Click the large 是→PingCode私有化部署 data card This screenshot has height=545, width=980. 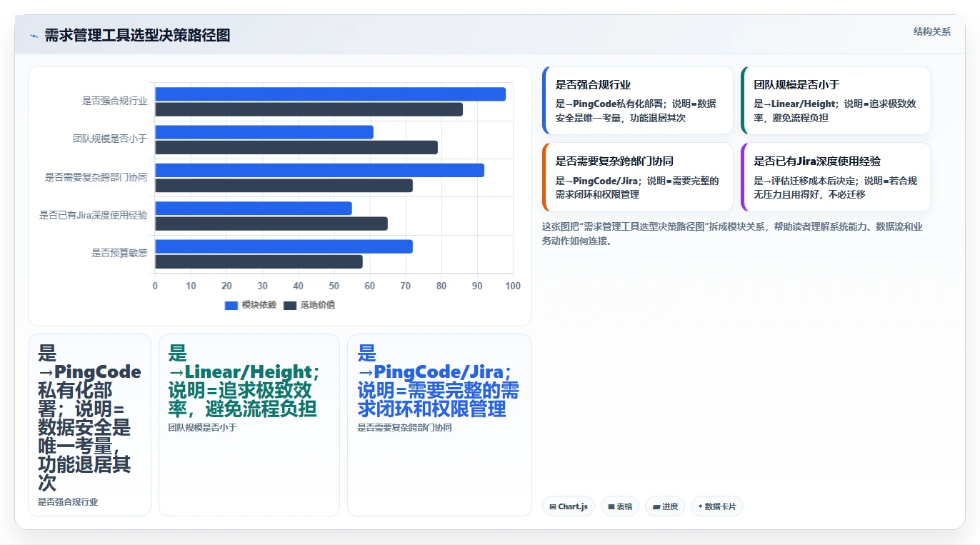[89, 425]
